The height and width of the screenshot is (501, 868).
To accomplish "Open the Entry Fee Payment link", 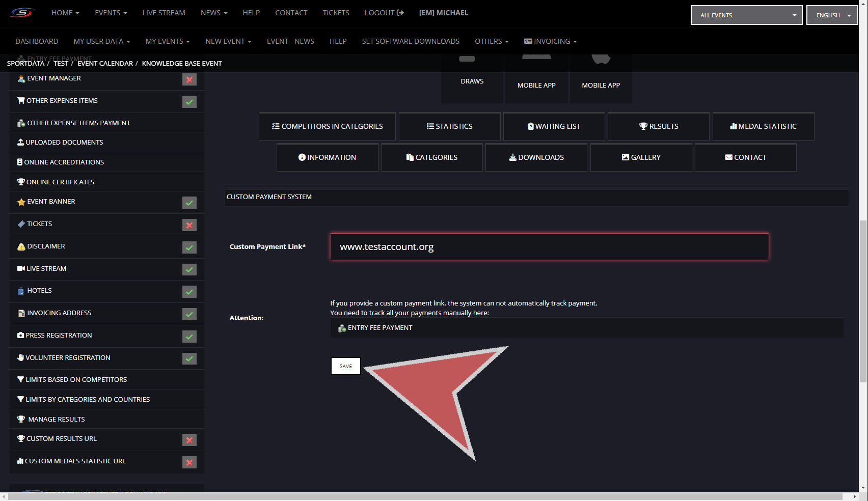I will click(380, 328).
